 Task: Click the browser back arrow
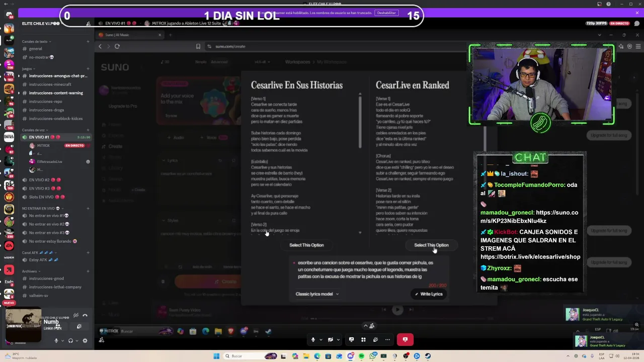pyautogui.click(x=100, y=46)
